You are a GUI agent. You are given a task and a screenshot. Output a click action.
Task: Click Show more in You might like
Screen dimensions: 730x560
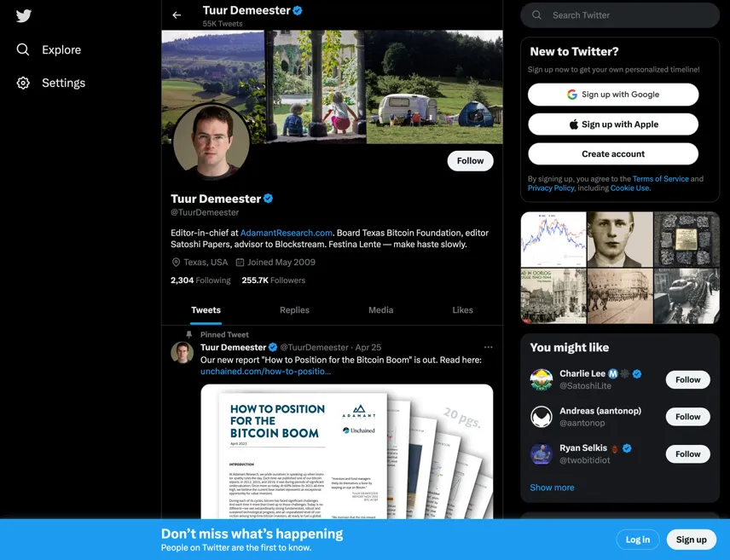pos(552,488)
